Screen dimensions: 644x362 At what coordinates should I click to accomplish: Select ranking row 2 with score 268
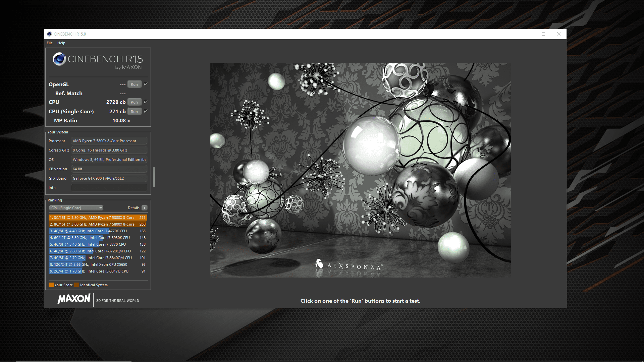coord(98,224)
